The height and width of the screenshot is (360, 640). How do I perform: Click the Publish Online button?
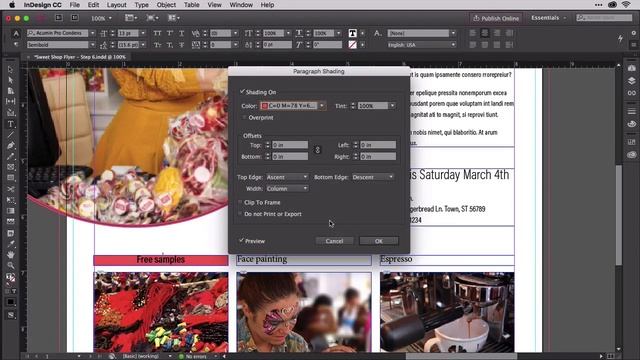pyautogui.click(x=496, y=18)
